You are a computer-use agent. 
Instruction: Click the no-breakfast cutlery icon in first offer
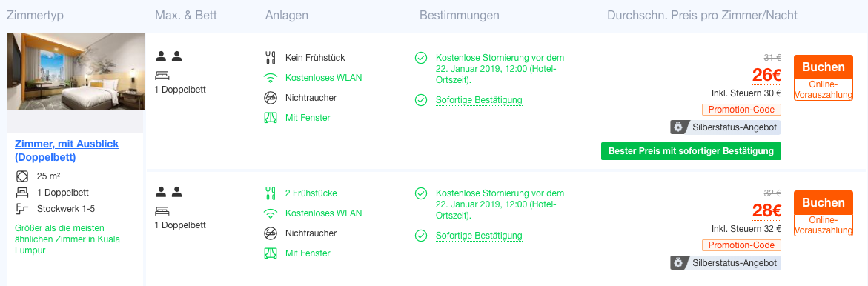tap(270, 58)
